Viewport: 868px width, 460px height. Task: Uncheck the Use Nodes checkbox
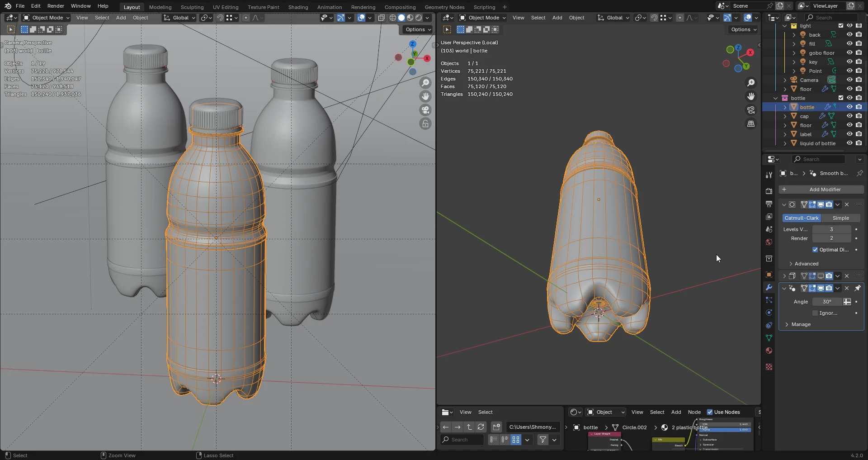pos(710,412)
